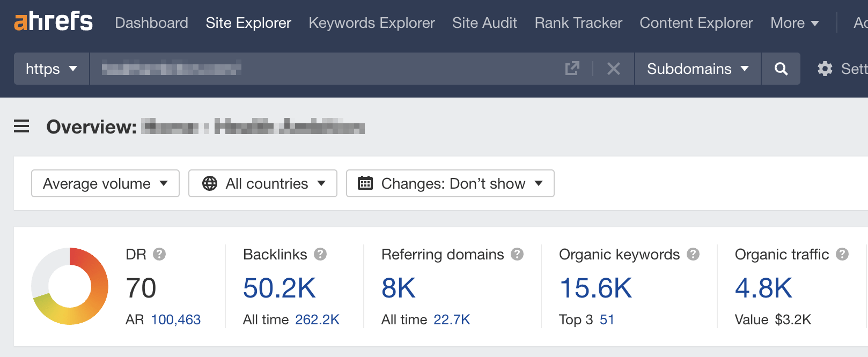
Task: Open the Settings gear icon
Action: click(x=825, y=69)
